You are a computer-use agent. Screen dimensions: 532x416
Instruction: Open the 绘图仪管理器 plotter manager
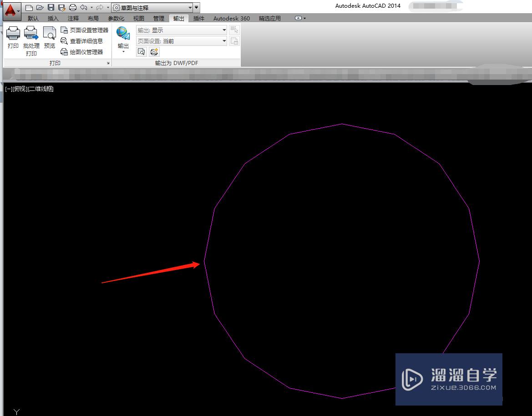point(87,51)
